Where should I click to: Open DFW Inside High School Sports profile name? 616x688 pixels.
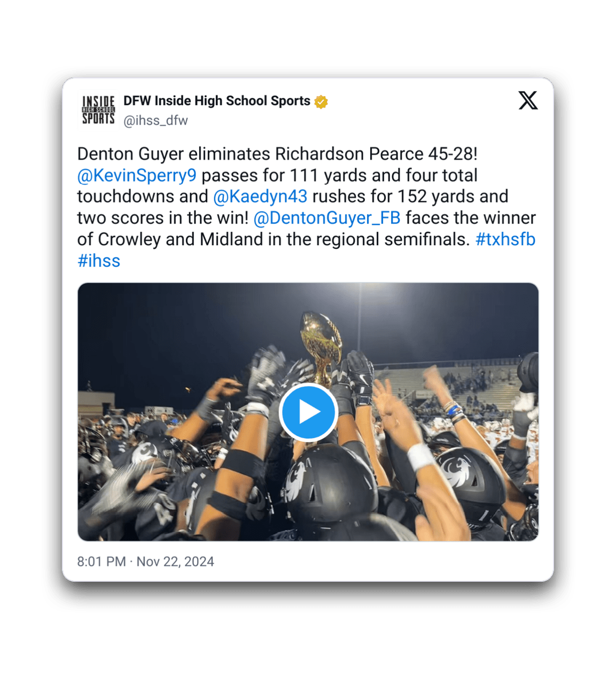pos(216,101)
